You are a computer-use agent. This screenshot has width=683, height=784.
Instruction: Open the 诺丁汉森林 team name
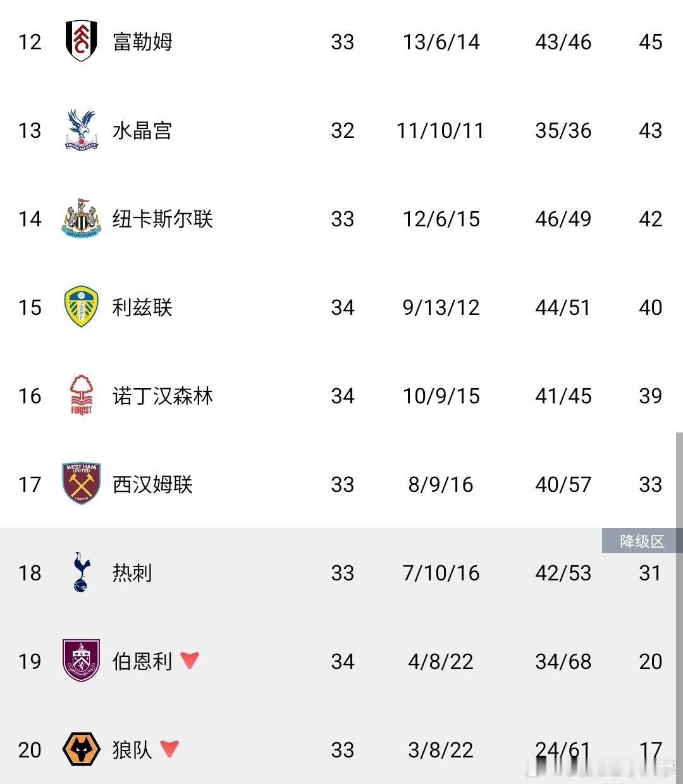[163, 396]
